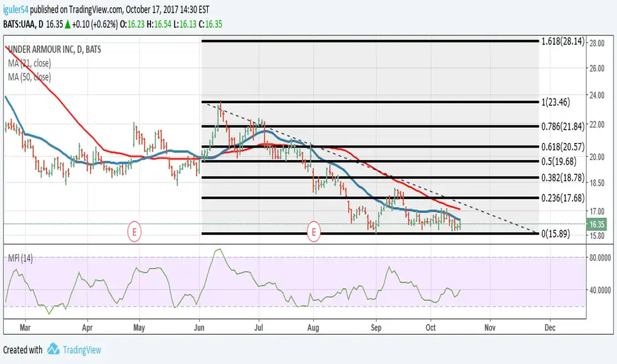
Task: Click the 0.236(17.68) Fibonacci level label
Action: (x=563, y=198)
